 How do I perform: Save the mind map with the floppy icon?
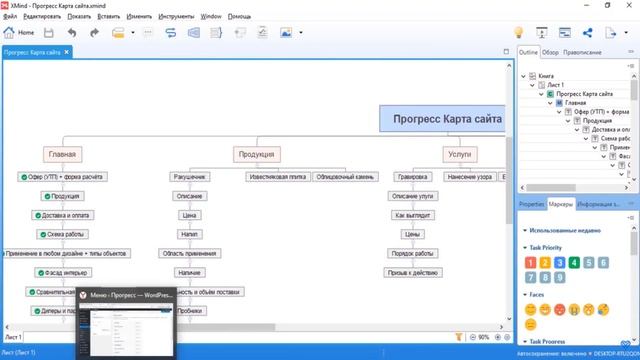coord(49,33)
